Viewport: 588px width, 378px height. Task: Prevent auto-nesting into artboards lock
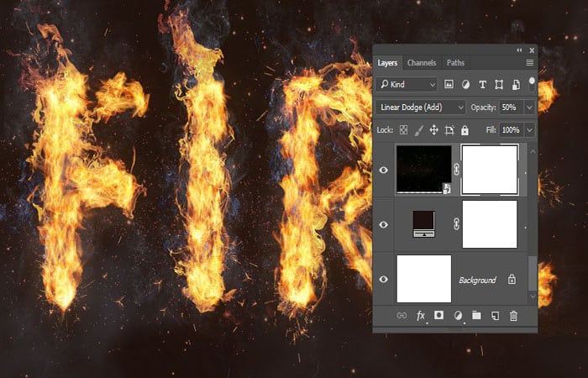coord(449,130)
